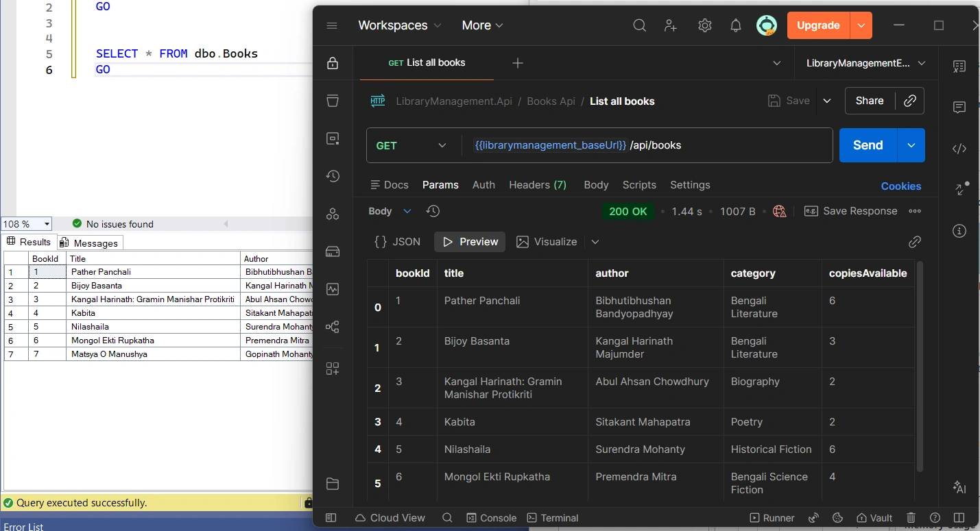Open Postbot AI icon in right sidebar
This screenshot has height=531, width=980.
point(959,487)
